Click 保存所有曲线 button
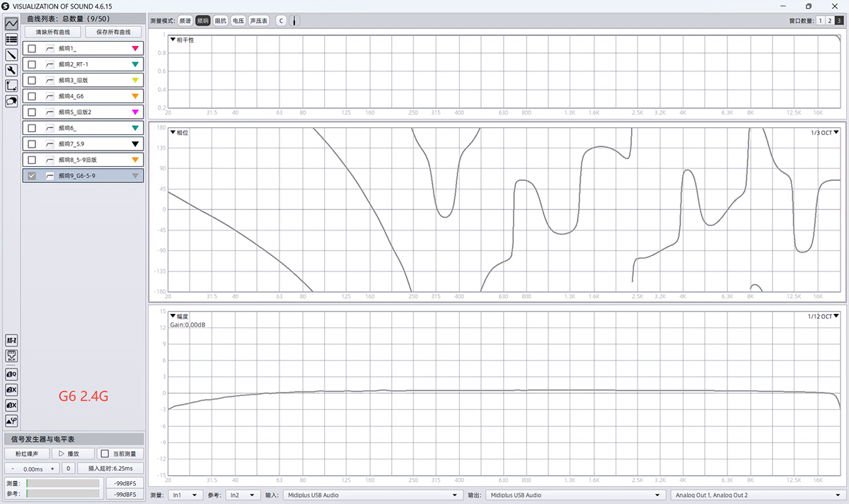This screenshot has width=849, height=504. point(113,33)
